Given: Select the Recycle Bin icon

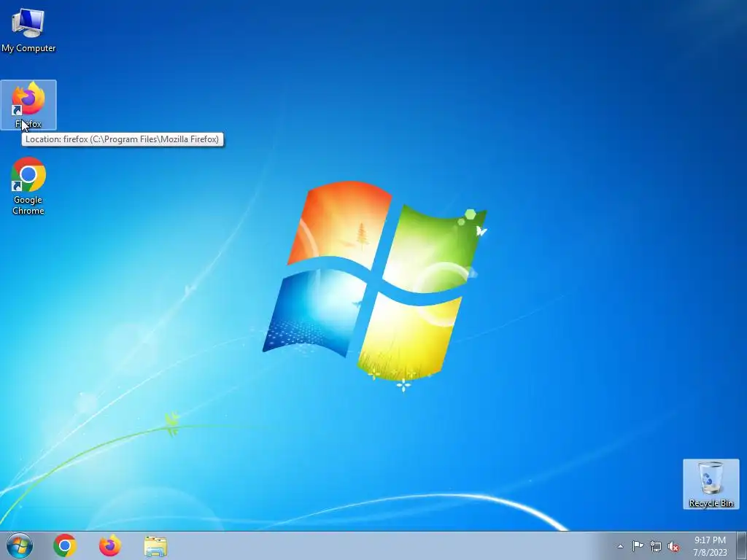Looking at the screenshot, I should tap(711, 484).
